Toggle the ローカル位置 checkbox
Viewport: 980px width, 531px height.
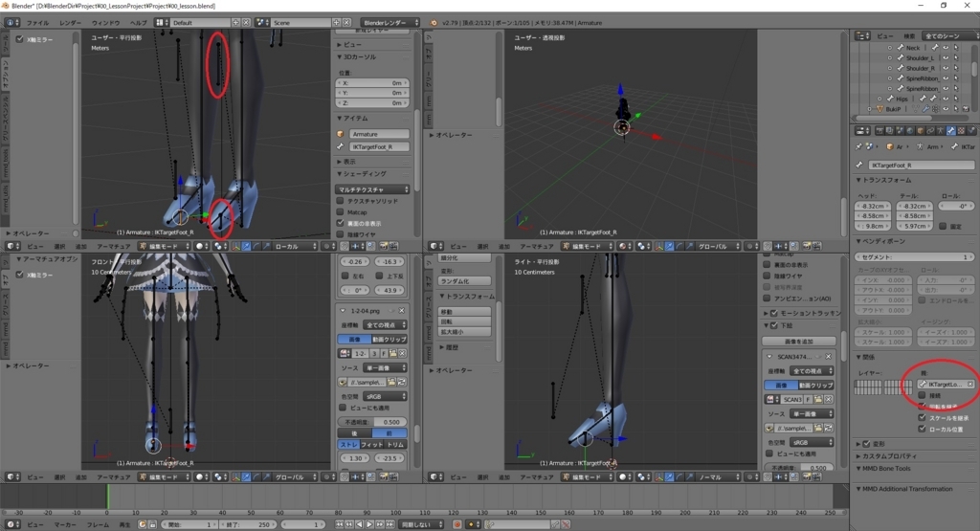point(922,429)
